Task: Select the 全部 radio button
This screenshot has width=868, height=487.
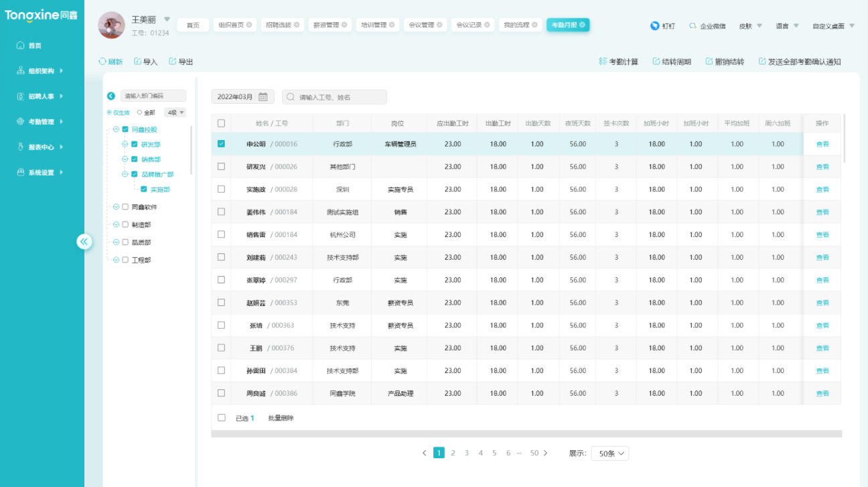Action: click(x=140, y=113)
